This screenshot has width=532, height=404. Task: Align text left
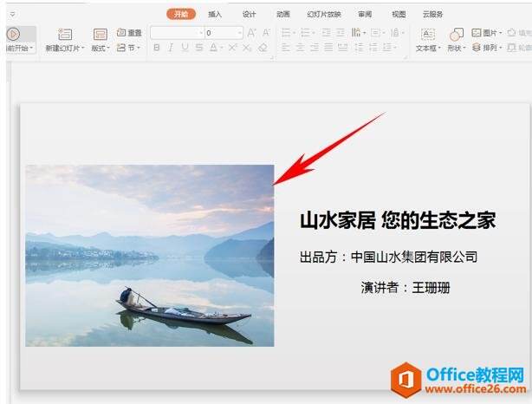coord(286,48)
